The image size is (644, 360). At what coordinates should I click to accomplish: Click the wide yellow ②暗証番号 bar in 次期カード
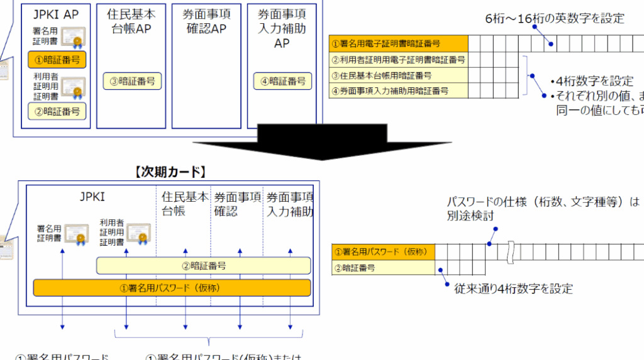click(x=203, y=266)
